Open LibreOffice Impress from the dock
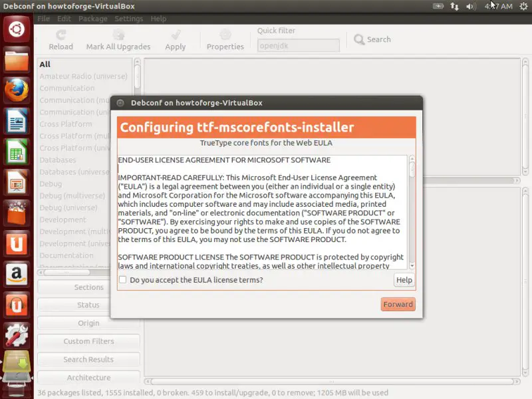This screenshot has width=532, height=399. [x=17, y=182]
